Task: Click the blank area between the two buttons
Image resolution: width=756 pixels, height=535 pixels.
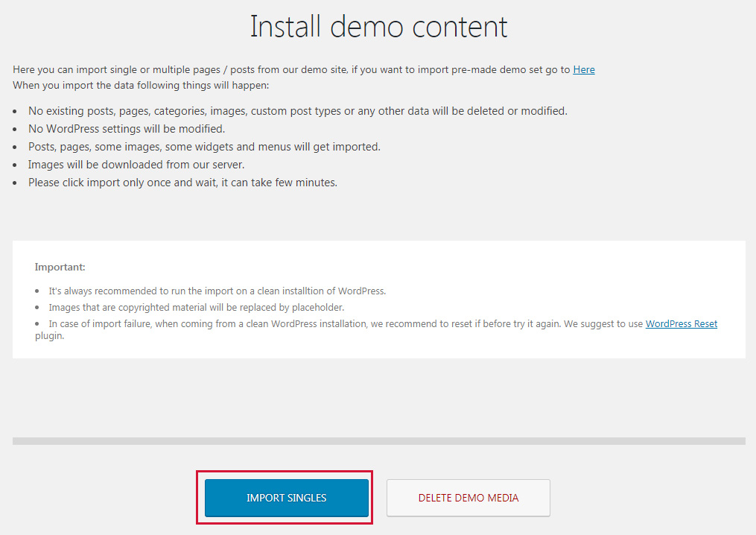Action: point(378,498)
